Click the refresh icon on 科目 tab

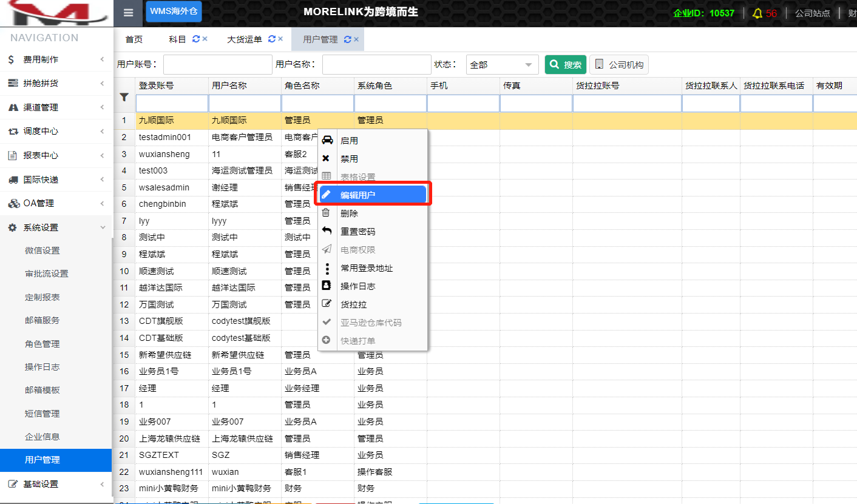point(195,39)
